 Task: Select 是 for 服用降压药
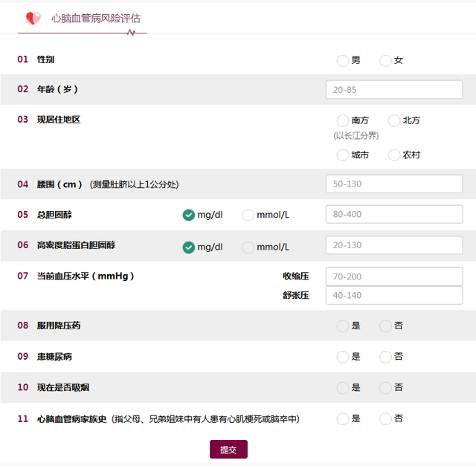(x=342, y=326)
